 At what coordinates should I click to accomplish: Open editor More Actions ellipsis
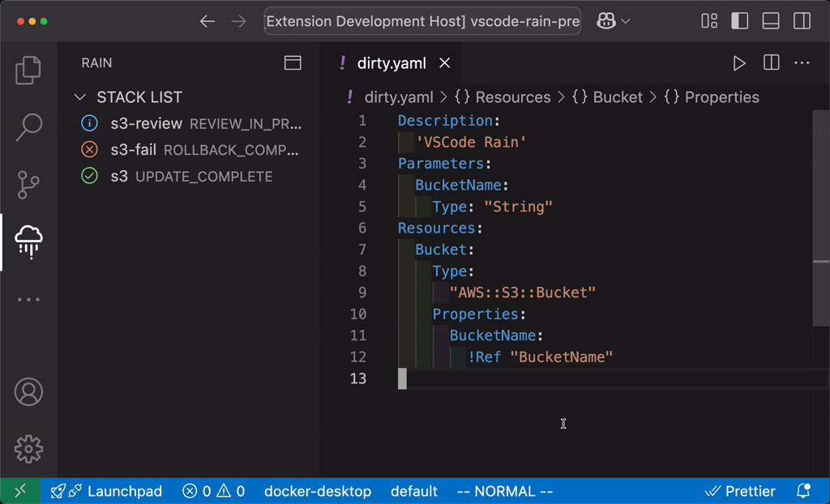tap(802, 63)
